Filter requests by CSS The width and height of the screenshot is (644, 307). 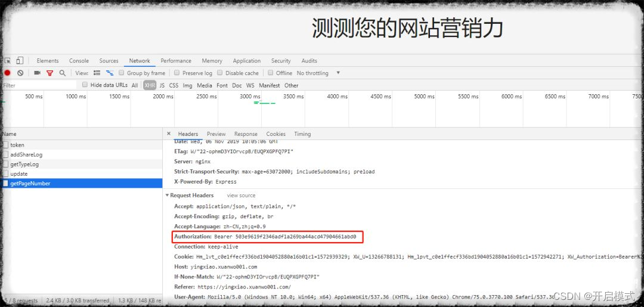click(x=174, y=85)
